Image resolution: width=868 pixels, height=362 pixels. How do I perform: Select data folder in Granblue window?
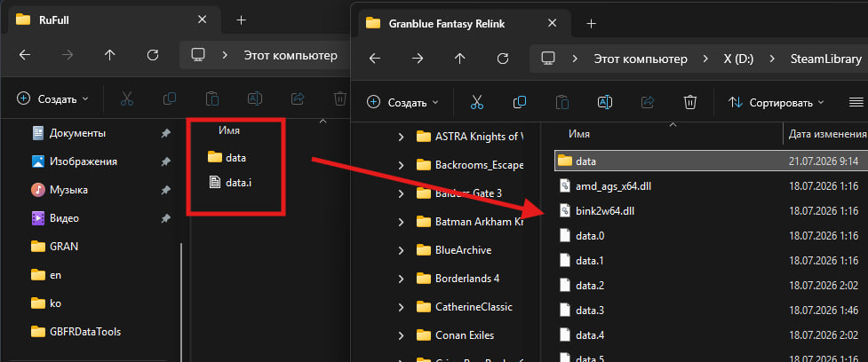(711, 161)
